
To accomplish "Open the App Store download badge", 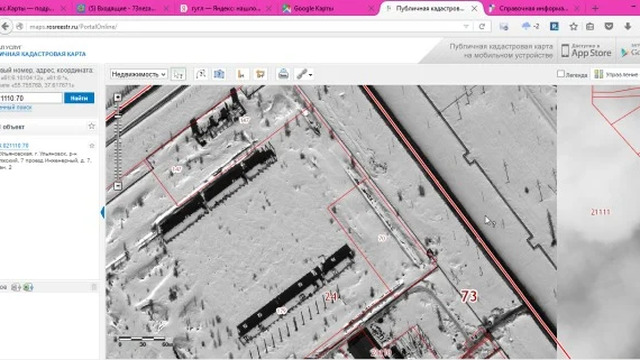I will click(587, 51).
